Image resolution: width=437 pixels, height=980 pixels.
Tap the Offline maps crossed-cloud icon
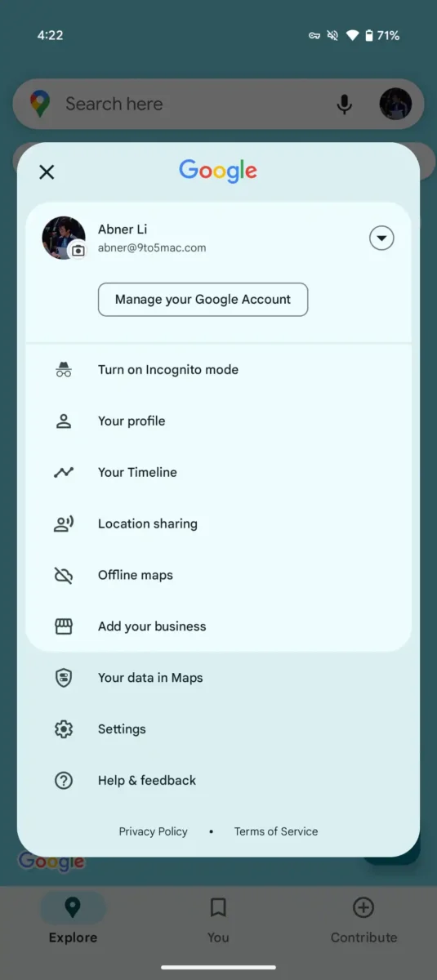coord(64,576)
